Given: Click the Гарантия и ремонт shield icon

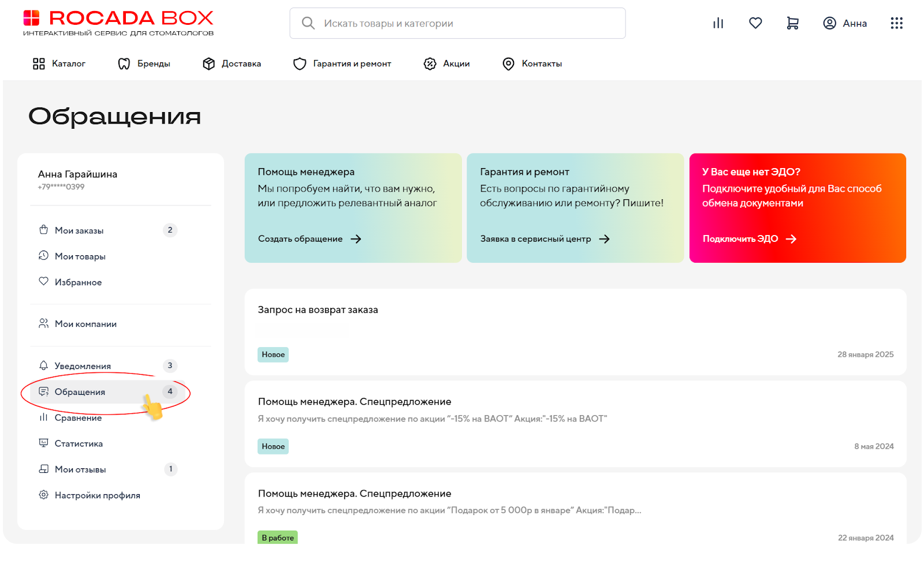Looking at the screenshot, I should click(x=300, y=64).
